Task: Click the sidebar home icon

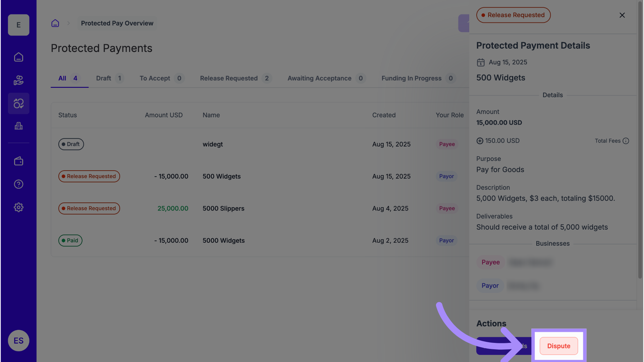Action: point(18,57)
